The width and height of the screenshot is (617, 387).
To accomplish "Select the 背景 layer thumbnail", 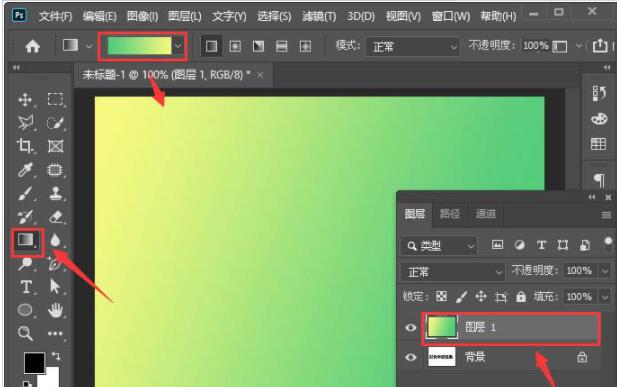I will click(x=442, y=357).
